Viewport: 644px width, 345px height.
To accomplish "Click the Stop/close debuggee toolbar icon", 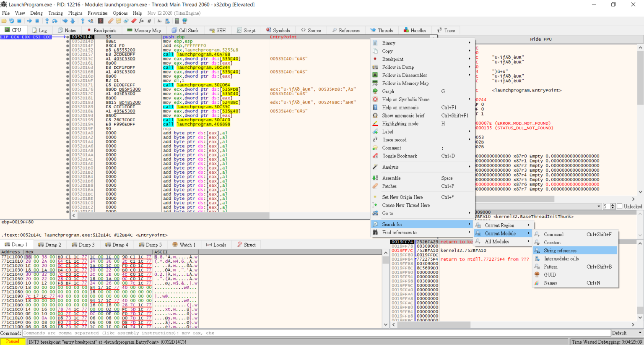I will pyautogui.click(x=19, y=21).
